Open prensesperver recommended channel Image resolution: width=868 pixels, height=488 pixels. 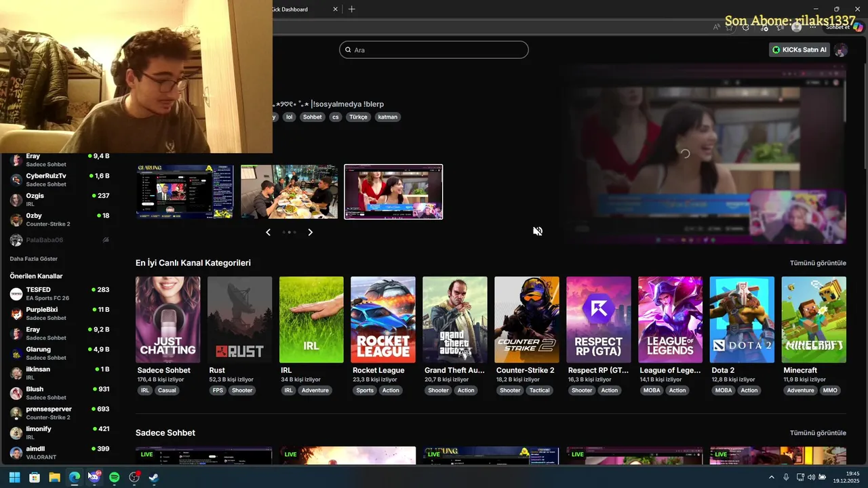click(x=60, y=413)
